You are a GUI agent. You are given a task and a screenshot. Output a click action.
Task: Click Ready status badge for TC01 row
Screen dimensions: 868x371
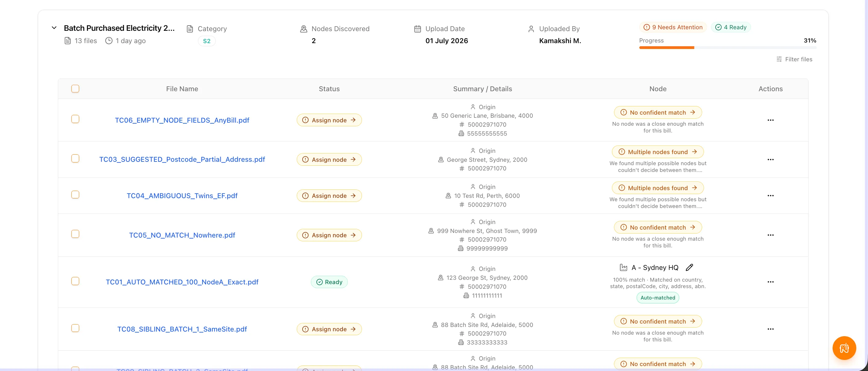(x=329, y=282)
